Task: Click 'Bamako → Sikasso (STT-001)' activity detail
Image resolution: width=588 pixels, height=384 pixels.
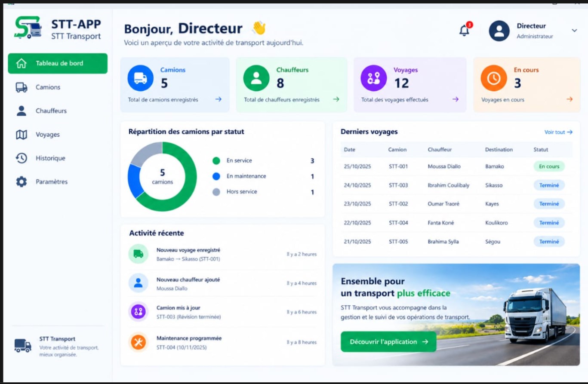Action: click(x=188, y=259)
